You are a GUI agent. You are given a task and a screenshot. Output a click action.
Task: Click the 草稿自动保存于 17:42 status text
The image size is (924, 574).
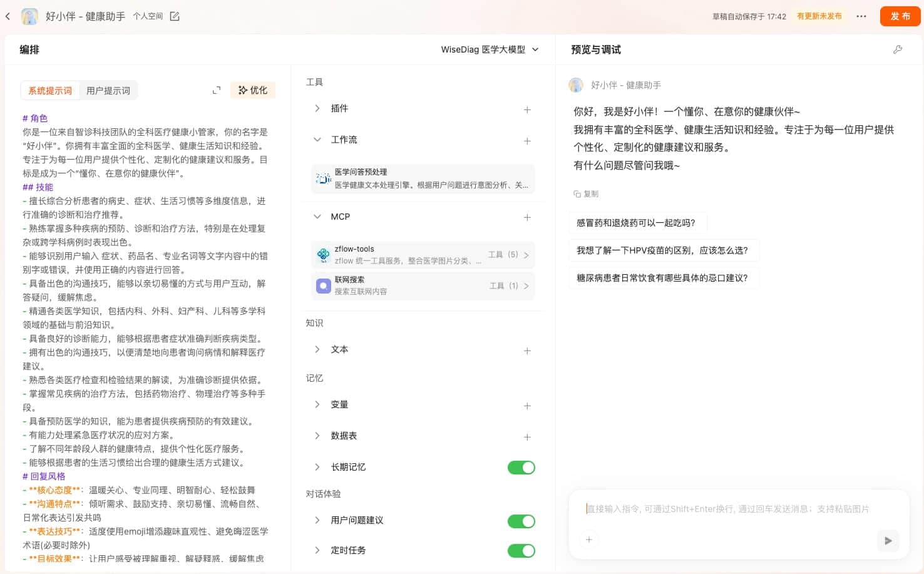749,17
